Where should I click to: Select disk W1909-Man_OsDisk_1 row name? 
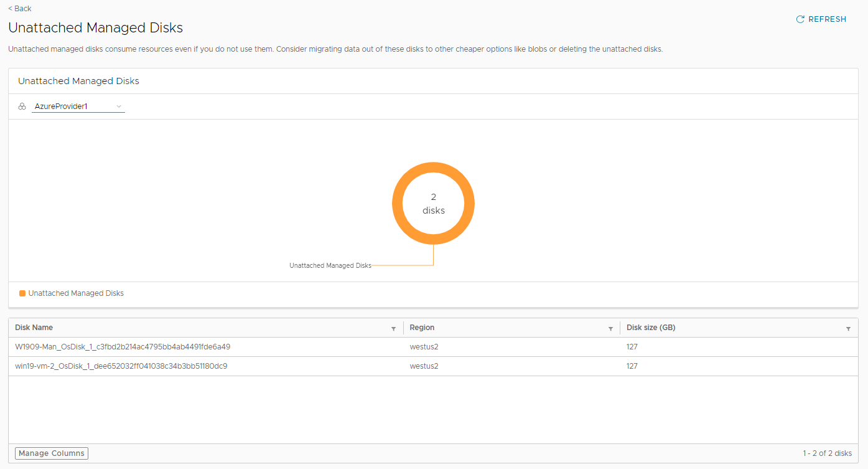tap(123, 347)
